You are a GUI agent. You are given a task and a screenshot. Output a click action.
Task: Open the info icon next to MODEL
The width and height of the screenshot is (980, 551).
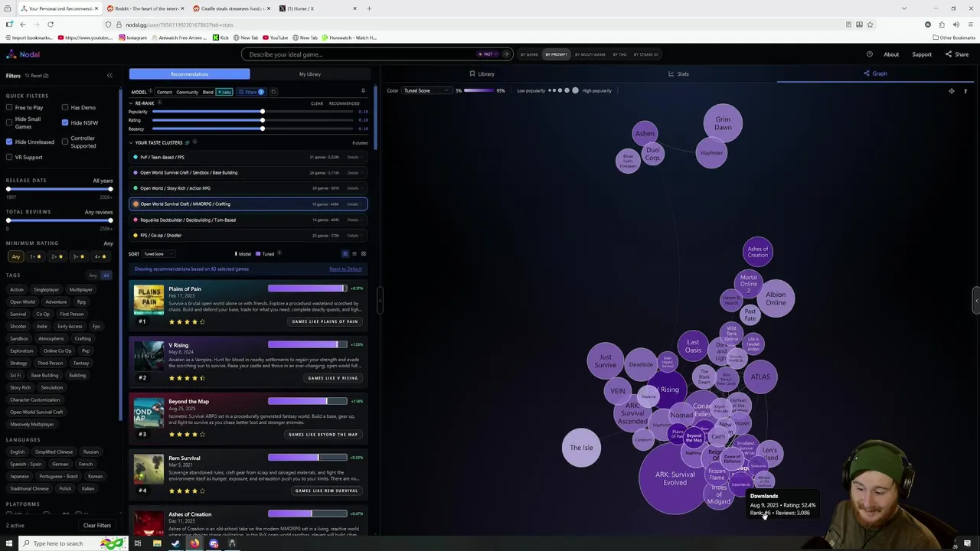coord(152,92)
